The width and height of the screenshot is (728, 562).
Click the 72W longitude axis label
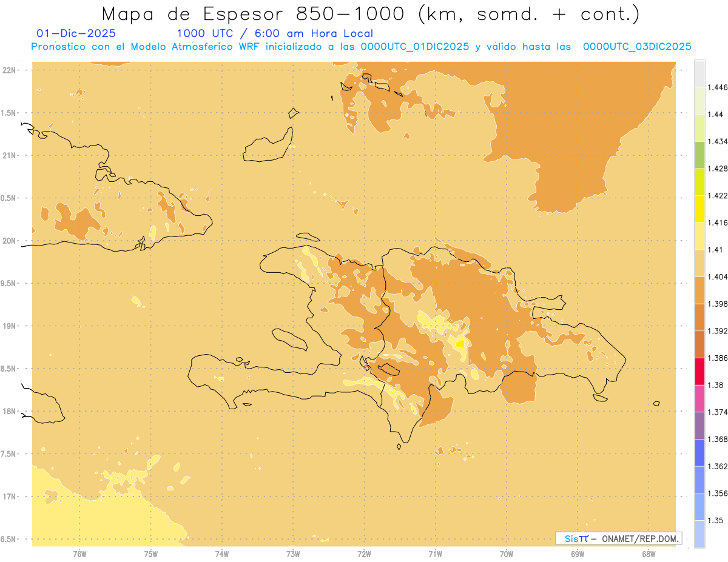tap(364, 554)
